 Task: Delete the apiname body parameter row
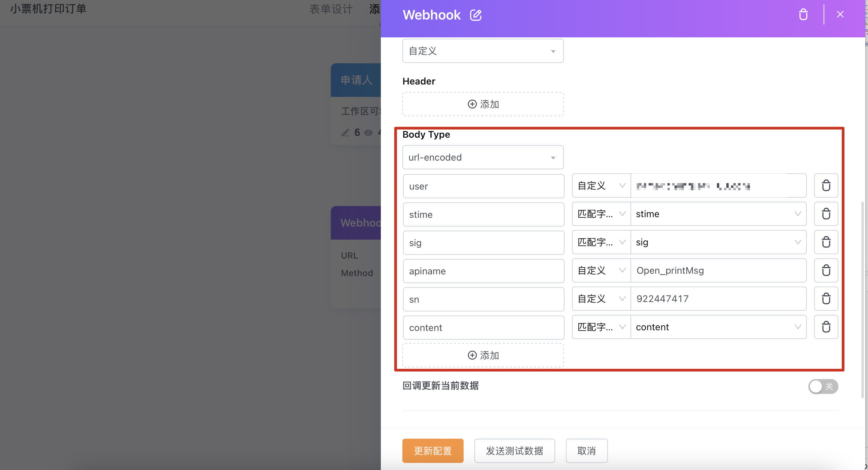pyautogui.click(x=826, y=270)
